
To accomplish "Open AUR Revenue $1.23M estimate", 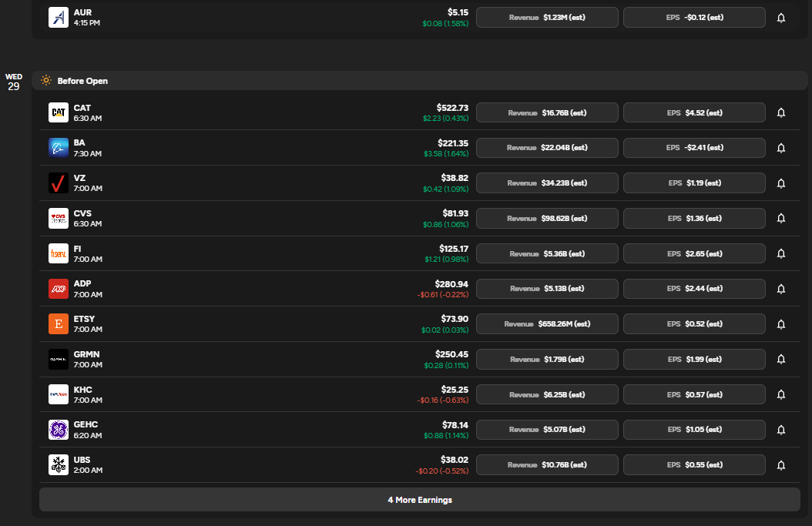I will click(x=548, y=18).
